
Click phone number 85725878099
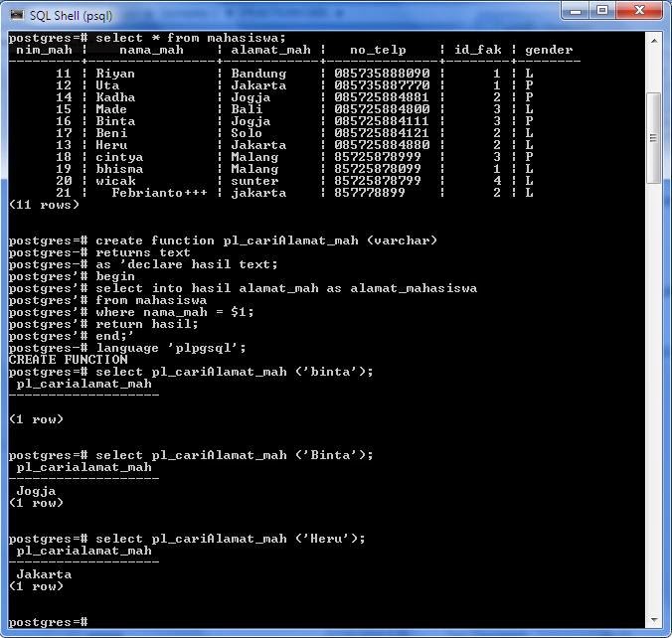[378, 169]
